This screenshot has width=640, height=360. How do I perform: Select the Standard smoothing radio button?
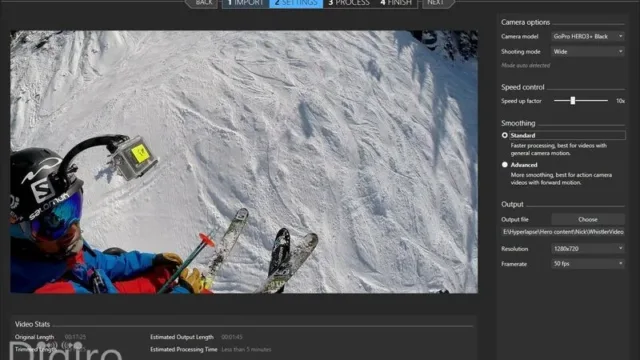pos(505,135)
